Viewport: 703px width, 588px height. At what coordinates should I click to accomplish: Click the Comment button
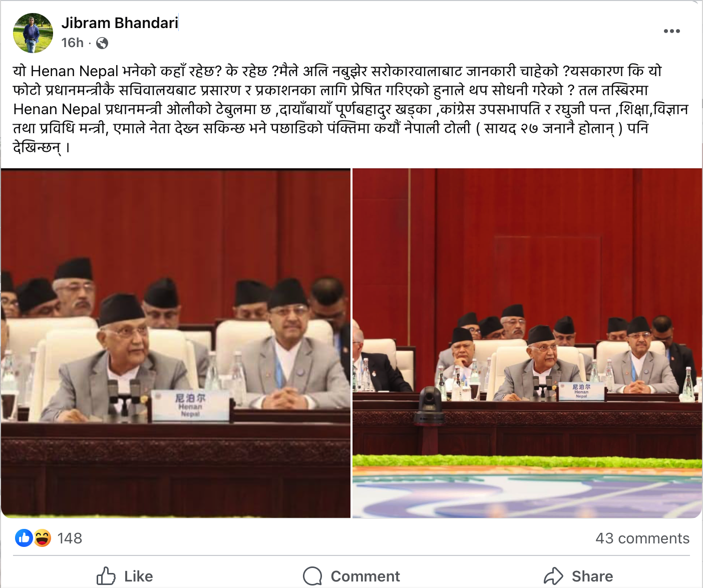click(x=351, y=576)
